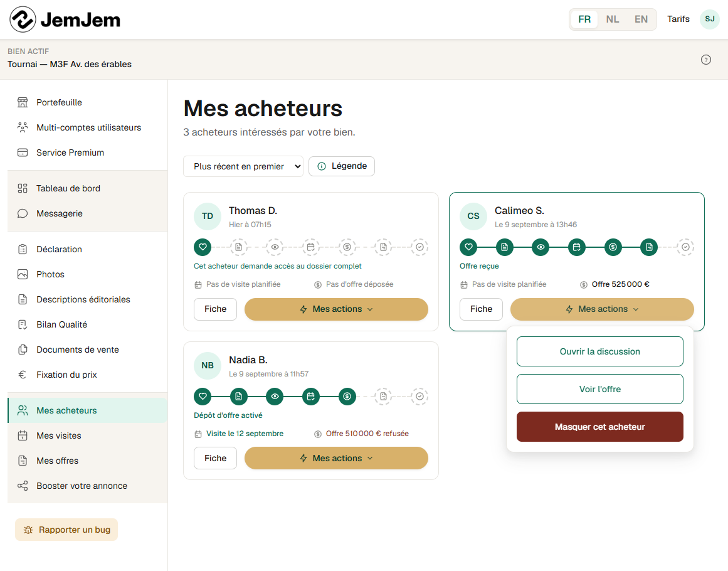
Task: Open Fiche for Calimeo S.
Action: click(481, 309)
